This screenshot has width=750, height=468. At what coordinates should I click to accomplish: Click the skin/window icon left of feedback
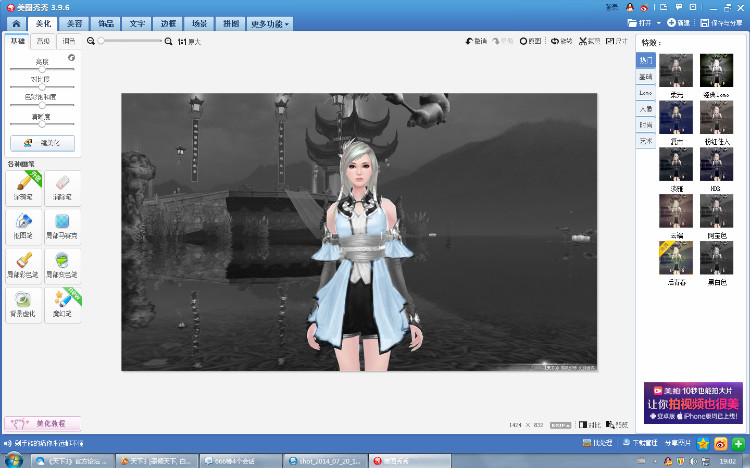[x=663, y=7]
